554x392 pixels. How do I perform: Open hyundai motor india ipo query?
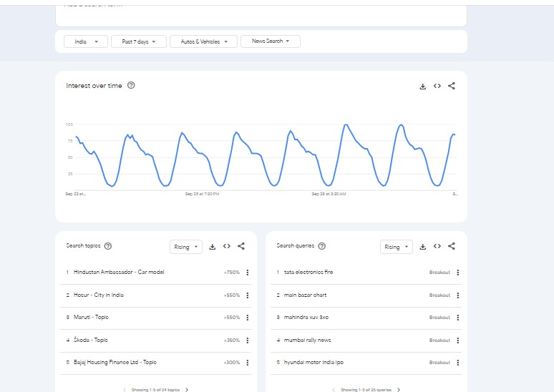[x=314, y=363]
